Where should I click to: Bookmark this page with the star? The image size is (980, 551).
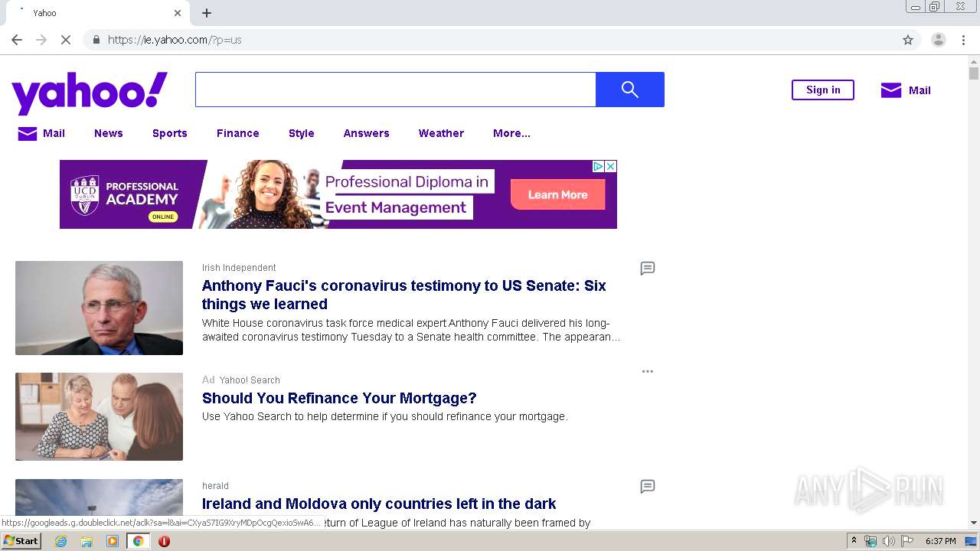pos(908,40)
